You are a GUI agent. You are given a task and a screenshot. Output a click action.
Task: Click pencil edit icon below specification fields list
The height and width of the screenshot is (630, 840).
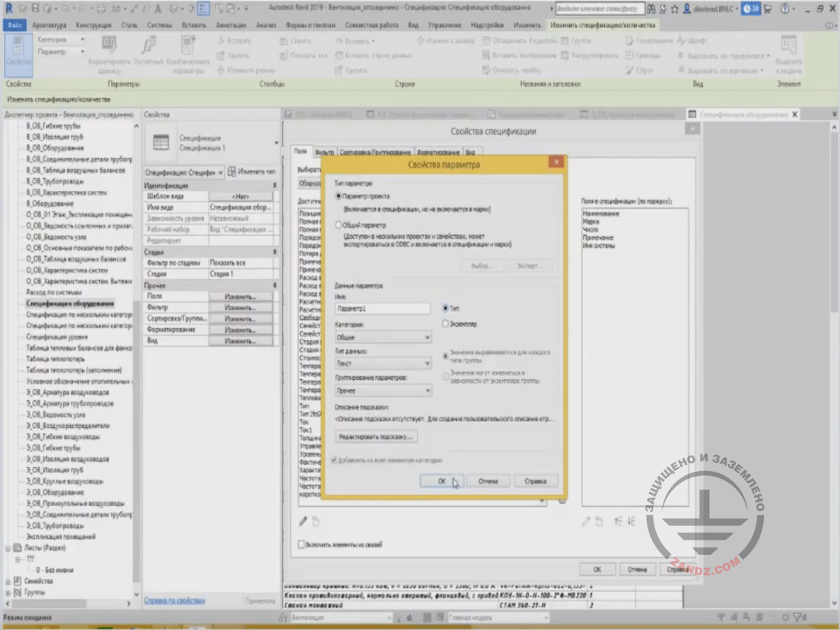point(587,521)
